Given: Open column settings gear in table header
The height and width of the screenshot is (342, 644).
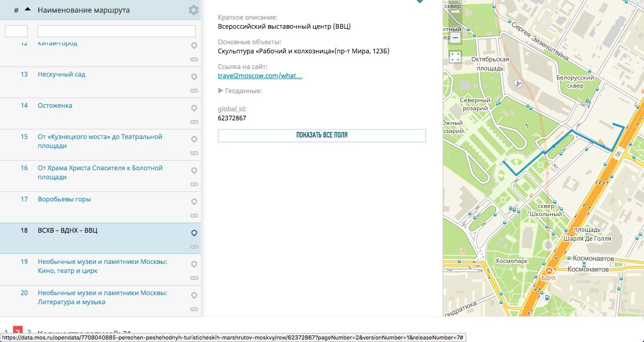Looking at the screenshot, I should [193, 10].
